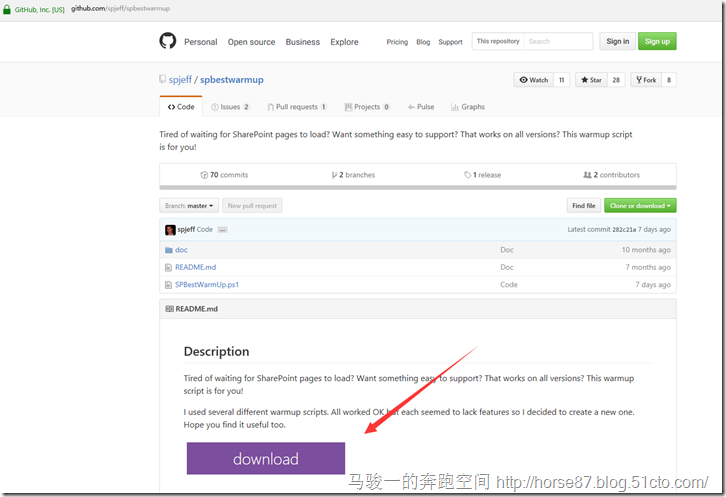This screenshot has height=497, width=726.
Task: Open the Doc commit message for README.md
Action: click(x=507, y=267)
